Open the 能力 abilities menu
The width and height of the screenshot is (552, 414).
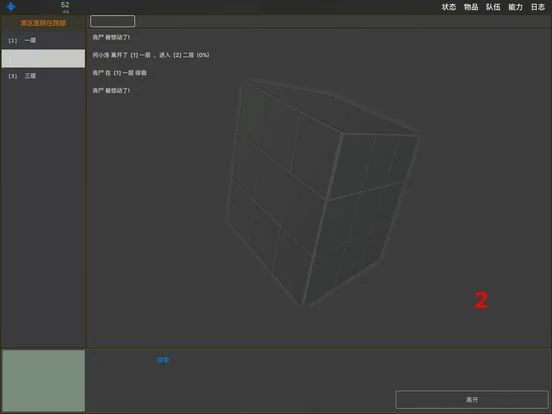(x=515, y=7)
